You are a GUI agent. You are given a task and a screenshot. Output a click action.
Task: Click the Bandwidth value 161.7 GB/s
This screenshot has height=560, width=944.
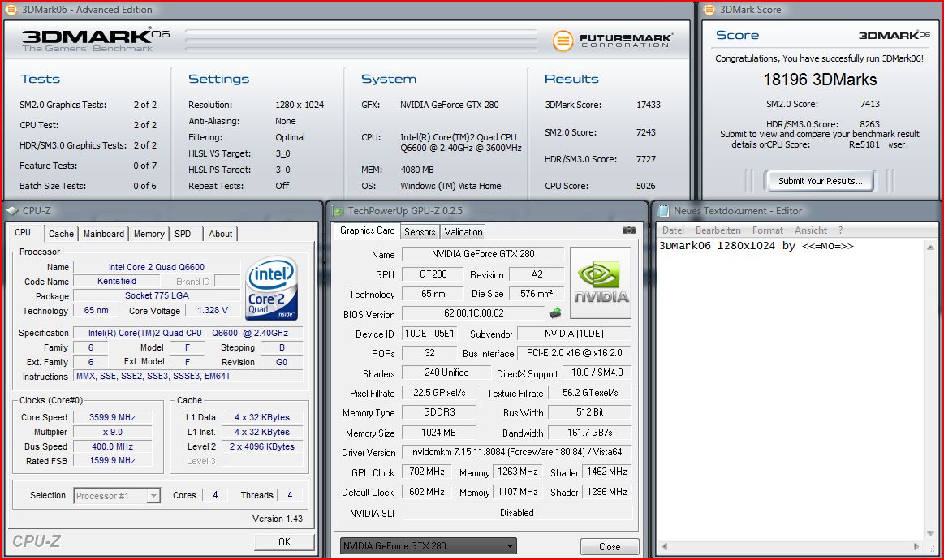coord(589,433)
